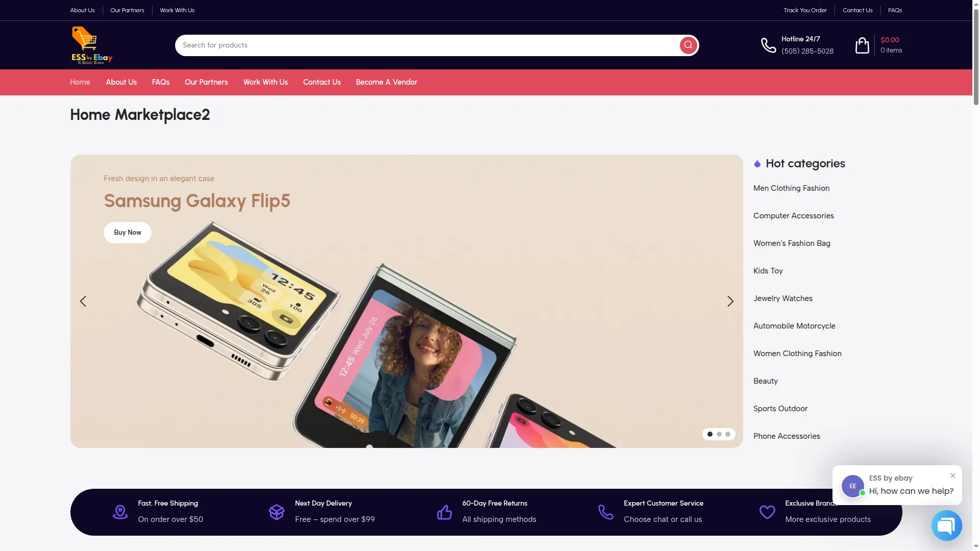
Task: Open Home in the red navigation bar
Action: pyautogui.click(x=80, y=82)
